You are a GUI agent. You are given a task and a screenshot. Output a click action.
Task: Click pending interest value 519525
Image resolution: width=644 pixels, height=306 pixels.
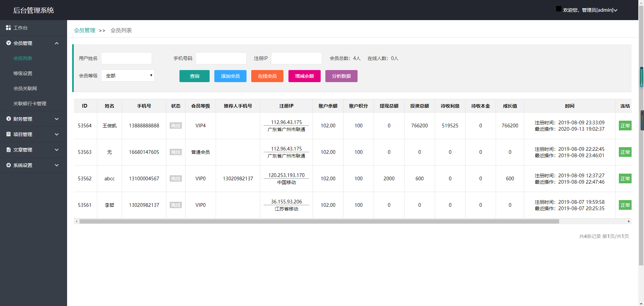(x=450, y=126)
